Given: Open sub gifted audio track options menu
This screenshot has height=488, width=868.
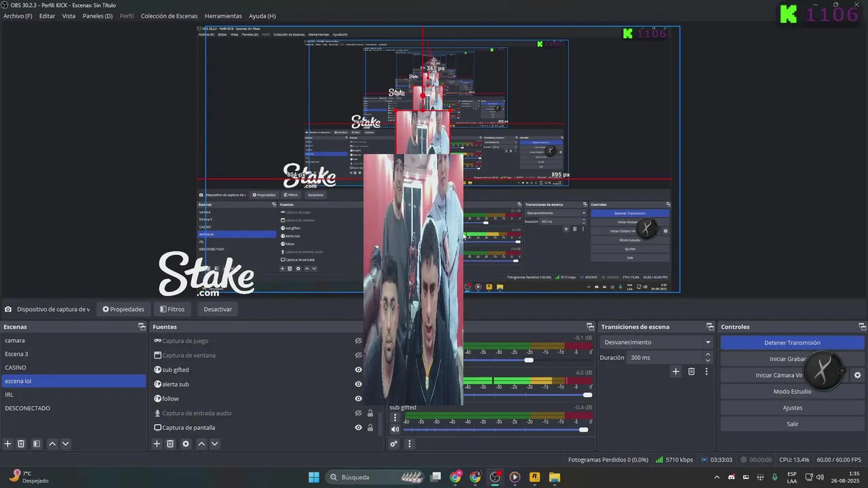Looking at the screenshot, I should [x=395, y=418].
